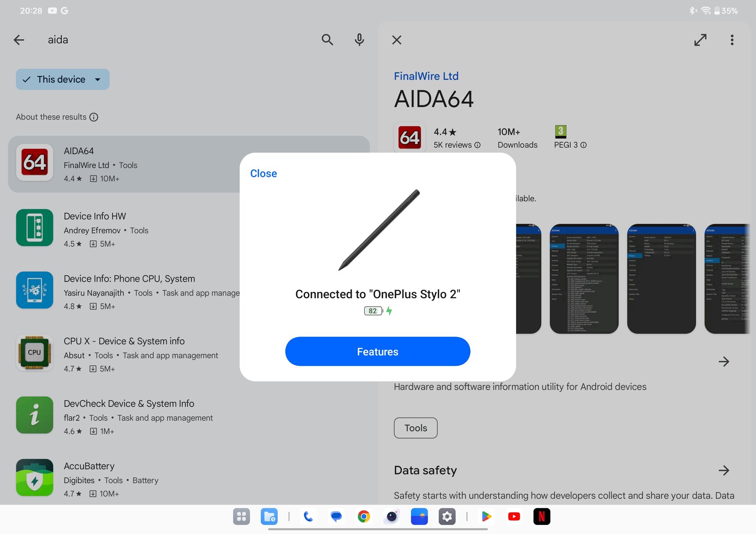Screen dimensions: 756x534
Task: Tap the 5K reviews info icon
Action: point(477,145)
